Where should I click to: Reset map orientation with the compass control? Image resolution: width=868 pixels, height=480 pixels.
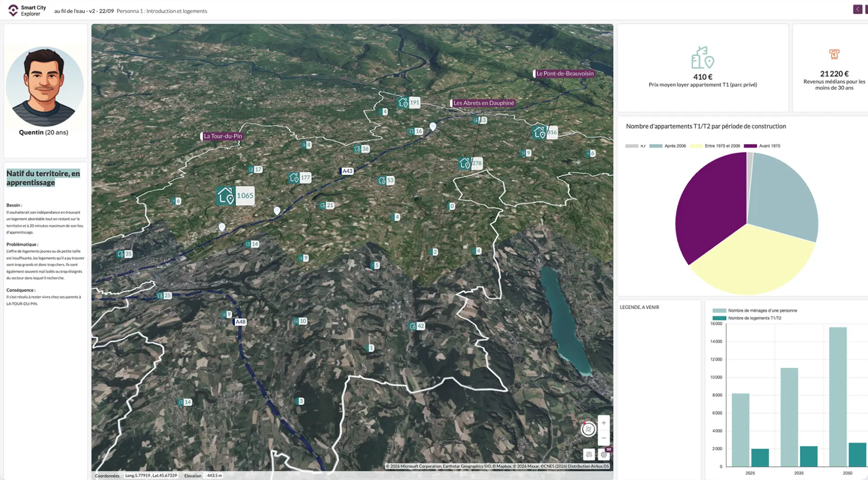[x=588, y=429]
